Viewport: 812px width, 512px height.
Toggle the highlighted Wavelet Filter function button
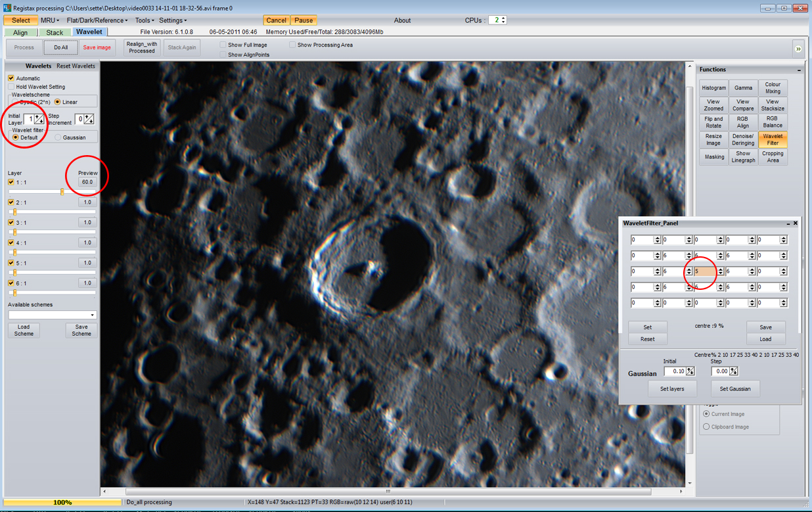click(x=773, y=139)
